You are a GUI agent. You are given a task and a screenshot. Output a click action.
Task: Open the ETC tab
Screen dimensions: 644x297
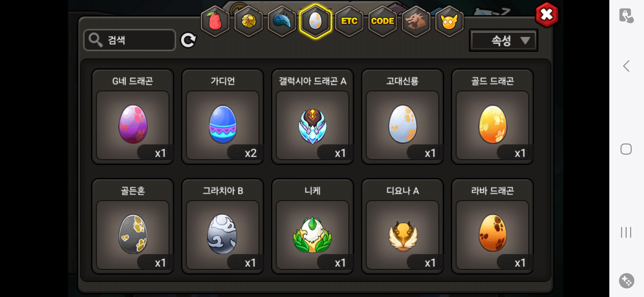pyautogui.click(x=349, y=21)
